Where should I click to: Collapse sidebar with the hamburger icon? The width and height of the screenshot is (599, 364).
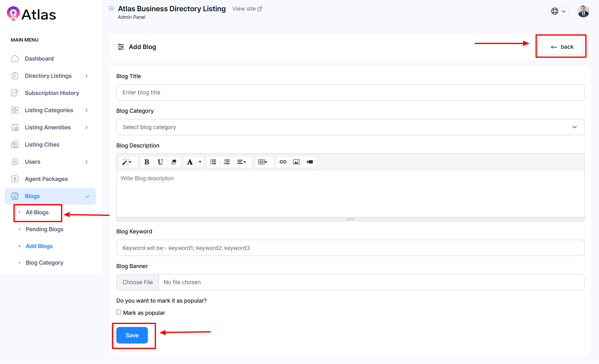click(x=111, y=9)
